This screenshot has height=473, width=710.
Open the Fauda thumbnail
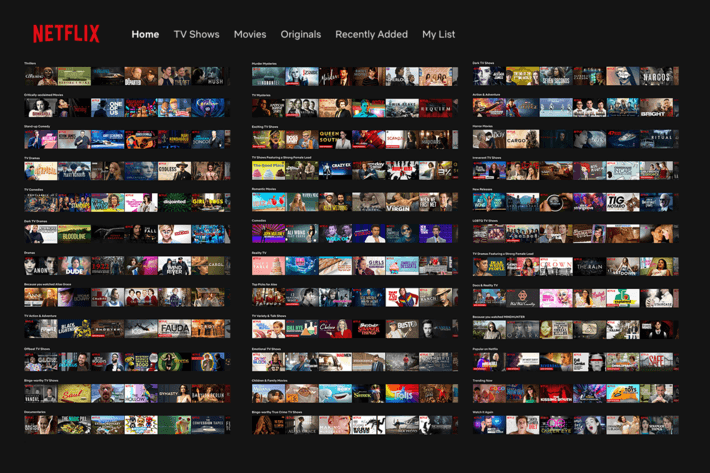[174, 329]
